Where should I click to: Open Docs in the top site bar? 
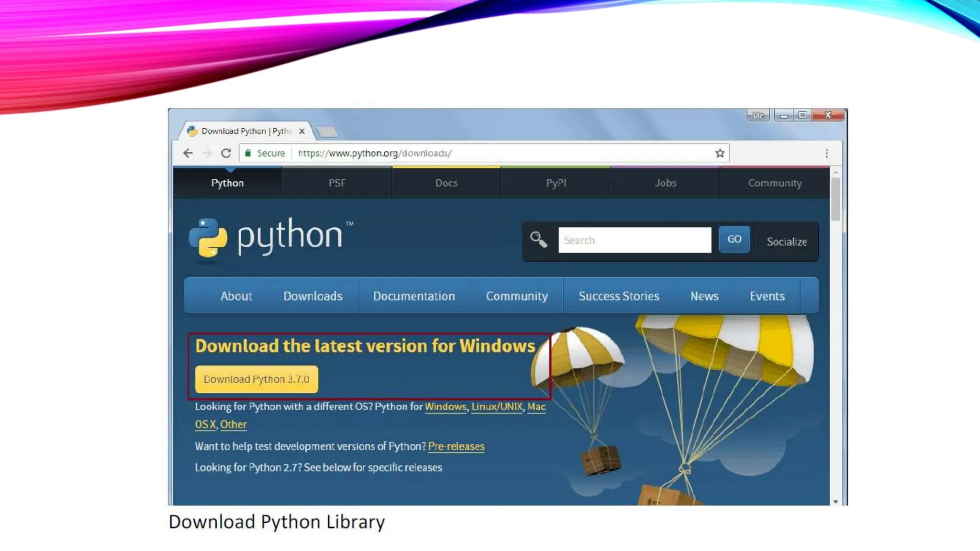tap(446, 183)
